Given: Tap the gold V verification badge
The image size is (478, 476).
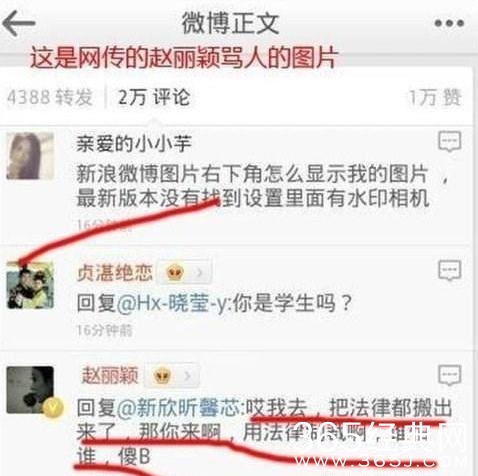Looking at the screenshot, I should point(52,407).
